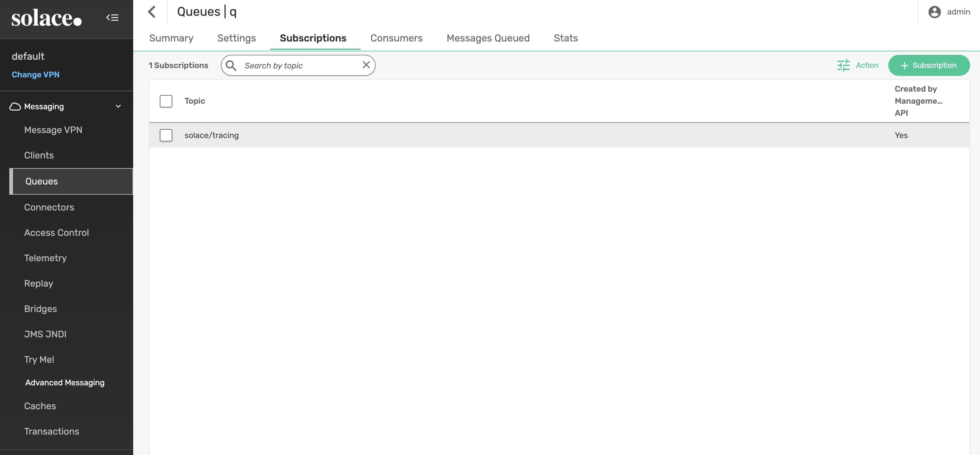
Task: Collapse the sidebar with the hamburger arrow icon
Action: 112,17
